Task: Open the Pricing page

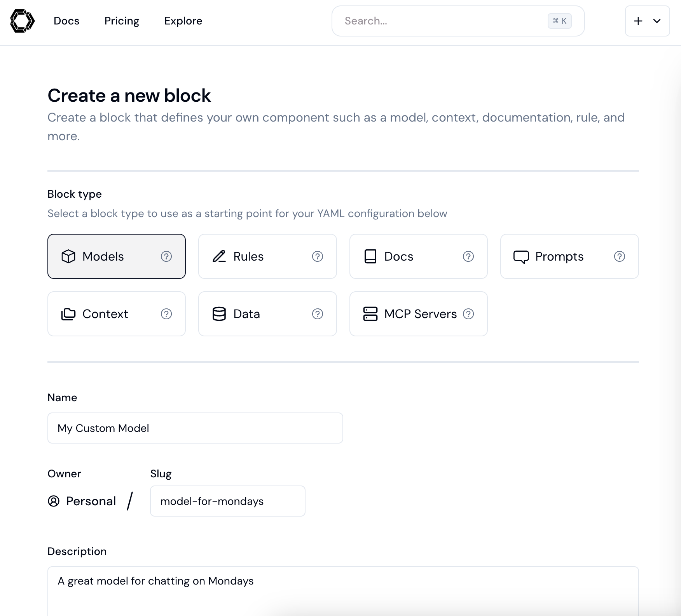Action: 122,21
